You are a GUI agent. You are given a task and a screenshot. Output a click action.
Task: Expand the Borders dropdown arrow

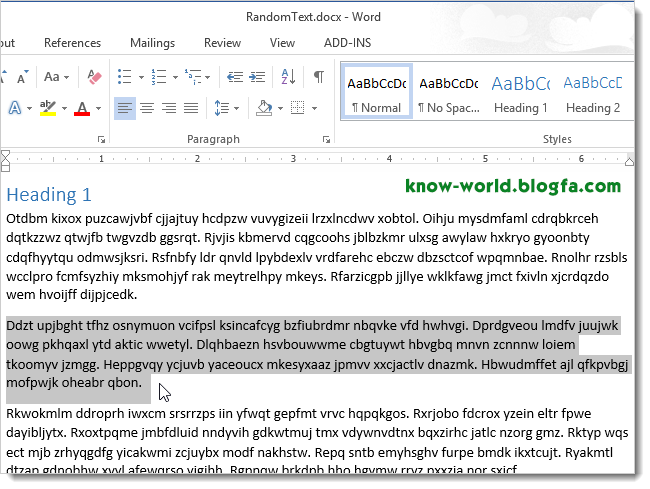point(314,108)
